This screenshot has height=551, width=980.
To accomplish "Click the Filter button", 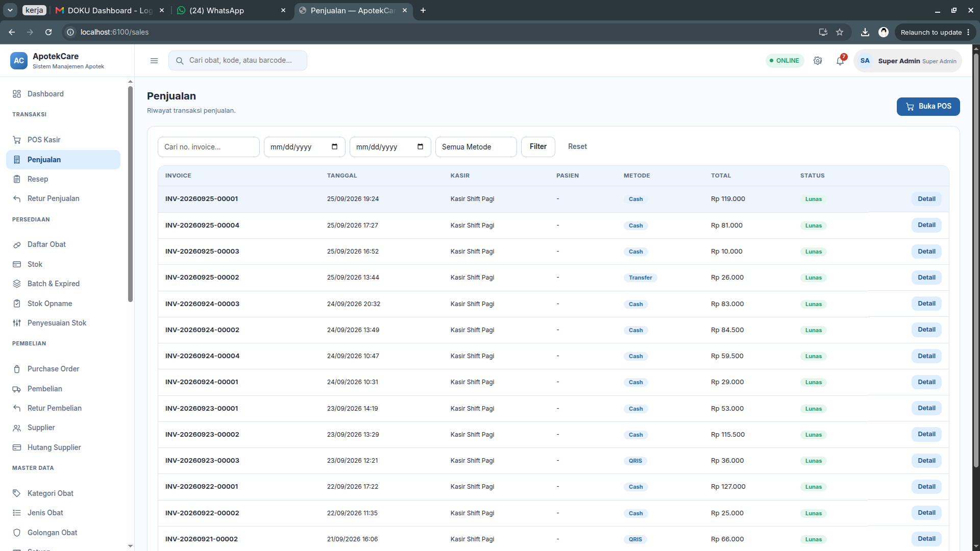I will (538, 147).
